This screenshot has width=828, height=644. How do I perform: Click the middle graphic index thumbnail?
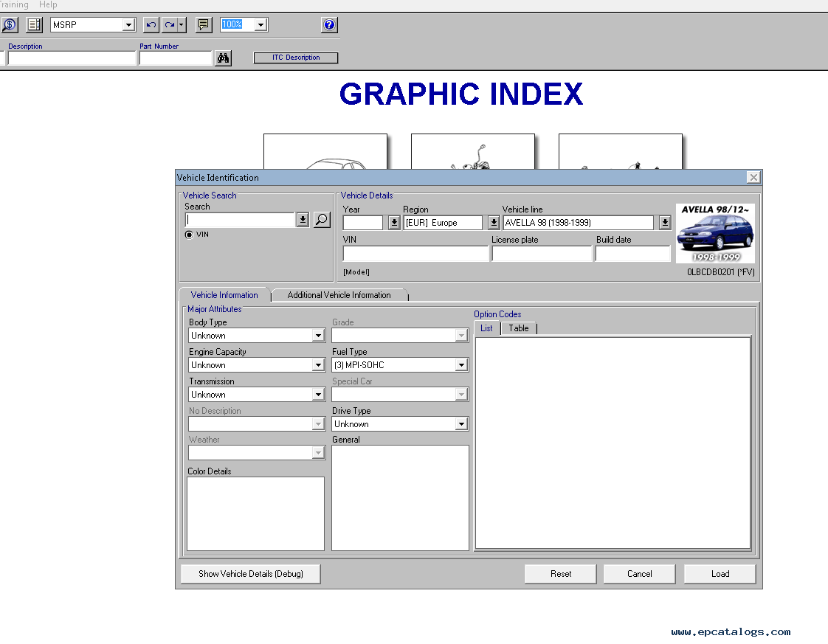pos(472,151)
